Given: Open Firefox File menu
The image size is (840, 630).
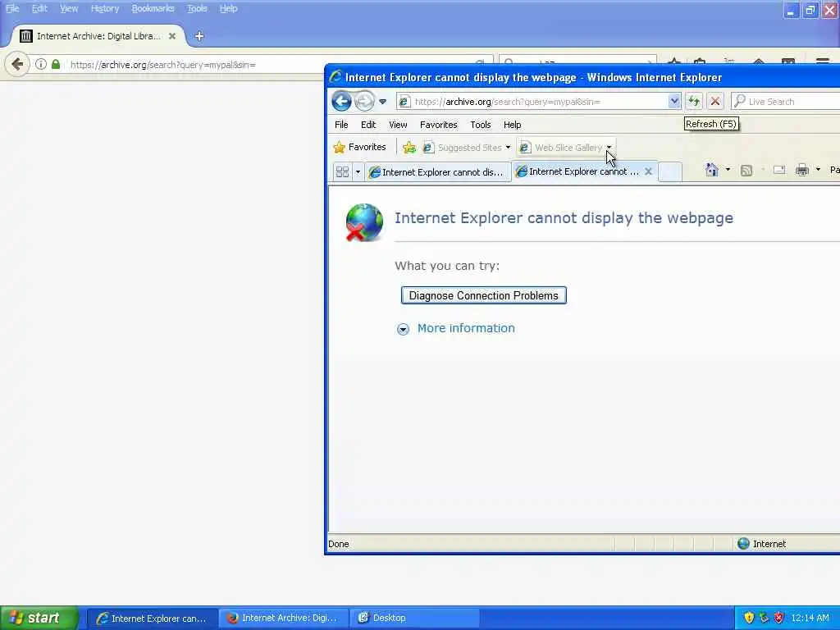Looking at the screenshot, I should coord(12,8).
